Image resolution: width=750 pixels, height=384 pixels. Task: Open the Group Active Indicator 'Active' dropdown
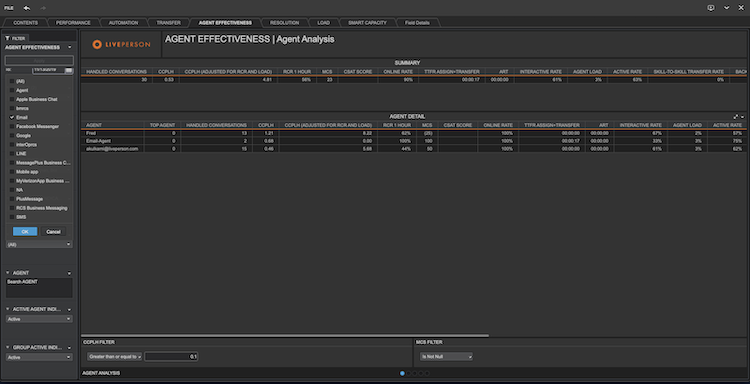39,357
